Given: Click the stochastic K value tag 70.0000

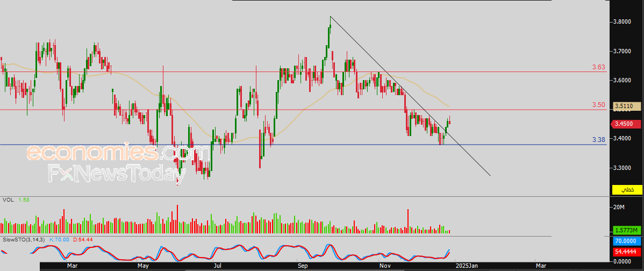Looking at the screenshot, I should [x=627, y=241].
